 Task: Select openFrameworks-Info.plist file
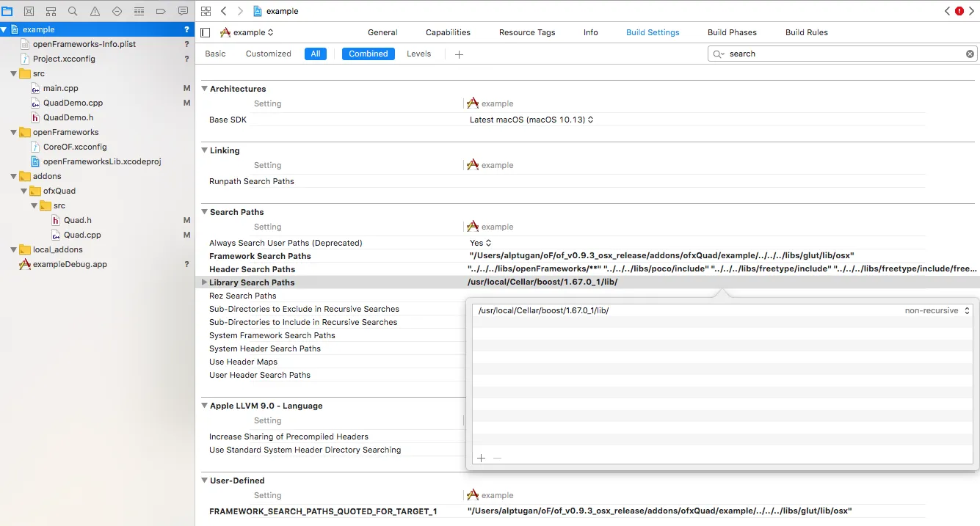coord(79,44)
